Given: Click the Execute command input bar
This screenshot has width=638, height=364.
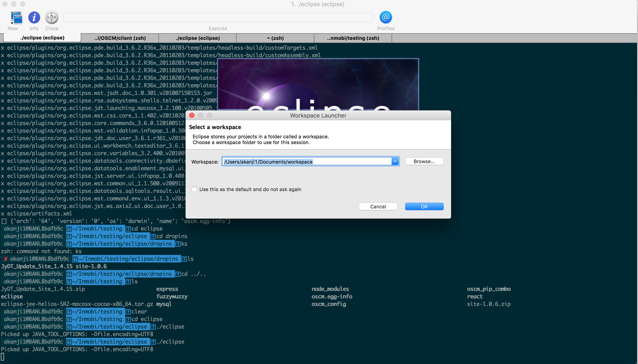Looking at the screenshot, I should pos(218,18).
